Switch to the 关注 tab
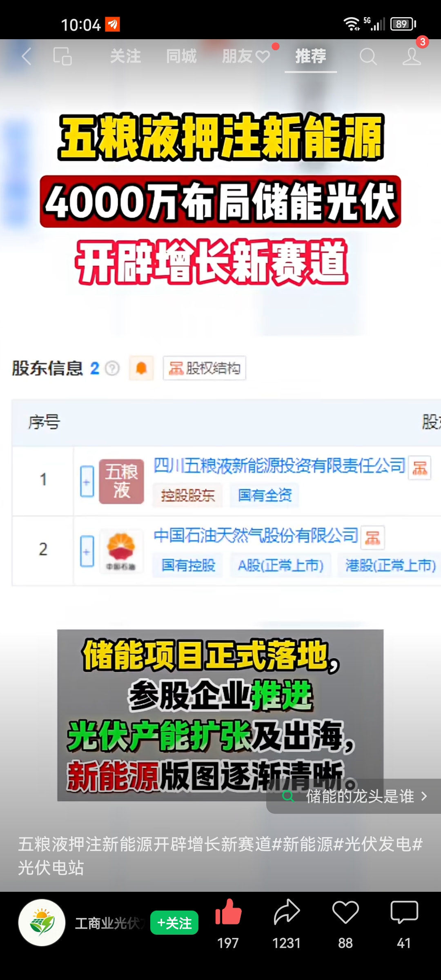Screen dimensions: 441x980 (125, 56)
